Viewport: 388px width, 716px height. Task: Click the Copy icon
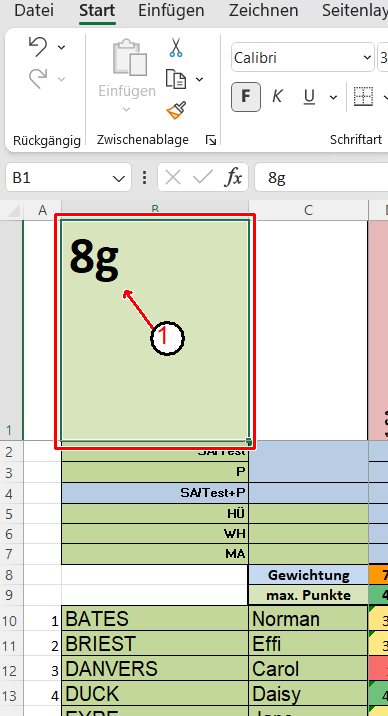(176, 79)
